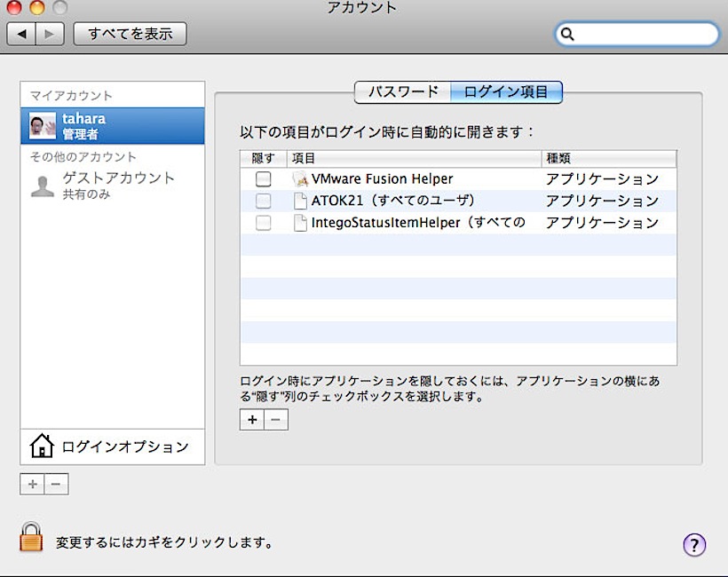Click the 変更するにはカギをクリックします text
The height and width of the screenshot is (577, 728).
coord(165,542)
